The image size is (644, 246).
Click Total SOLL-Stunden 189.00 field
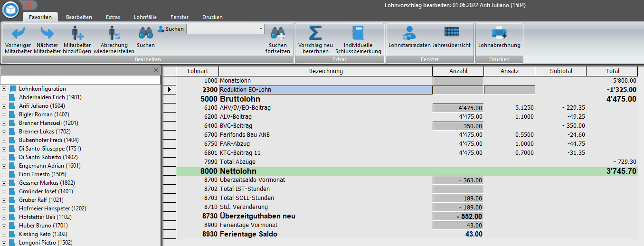pos(458,198)
